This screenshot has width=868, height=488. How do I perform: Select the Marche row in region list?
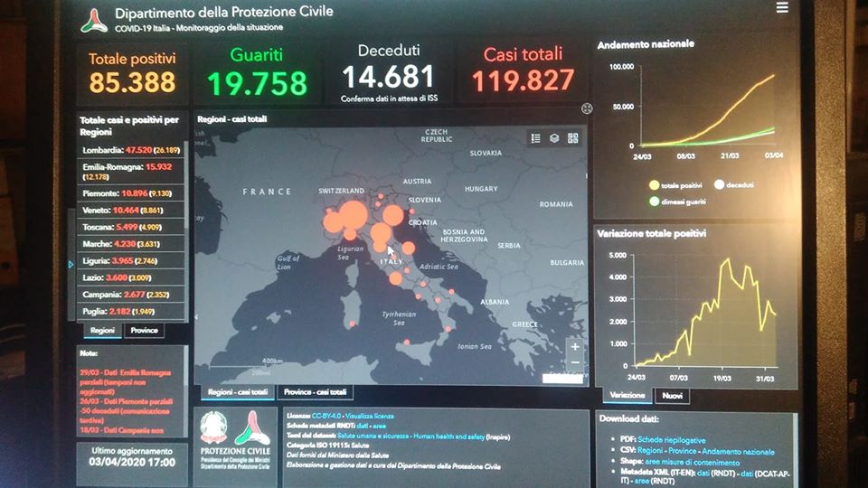[x=130, y=243]
